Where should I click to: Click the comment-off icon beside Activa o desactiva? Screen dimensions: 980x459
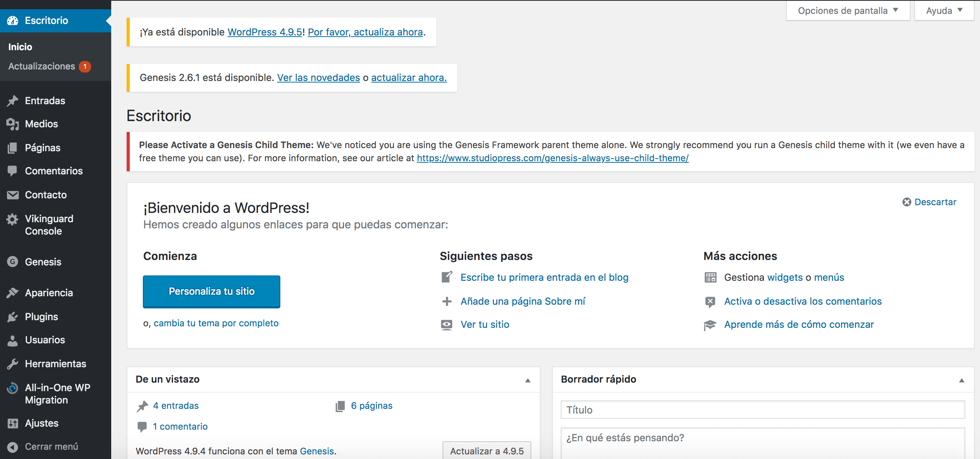(x=710, y=302)
